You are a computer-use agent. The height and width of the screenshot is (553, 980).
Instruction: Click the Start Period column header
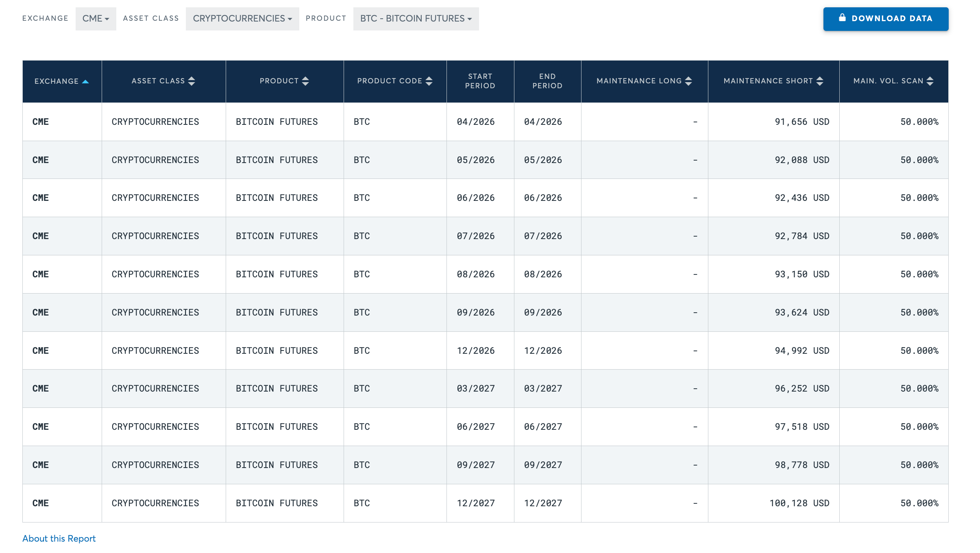tap(480, 81)
